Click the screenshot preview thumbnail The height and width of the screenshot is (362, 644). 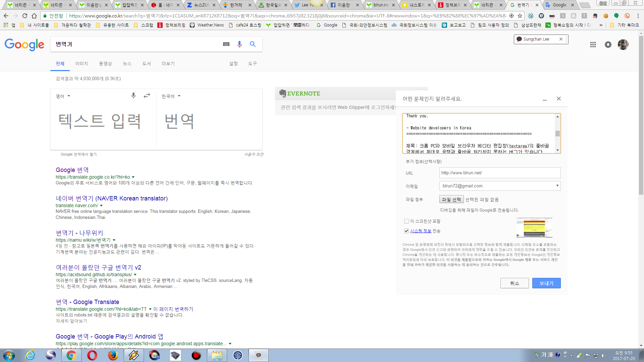[x=534, y=227]
